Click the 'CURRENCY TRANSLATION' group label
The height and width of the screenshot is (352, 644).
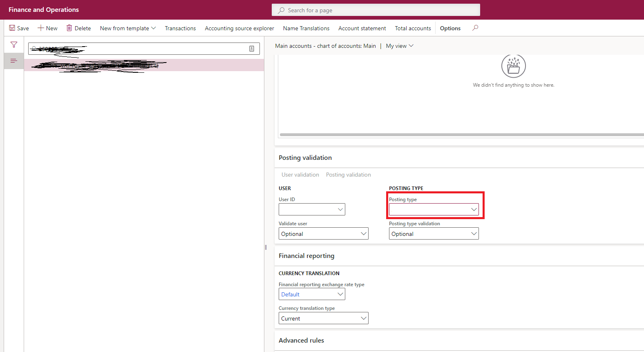(x=309, y=273)
